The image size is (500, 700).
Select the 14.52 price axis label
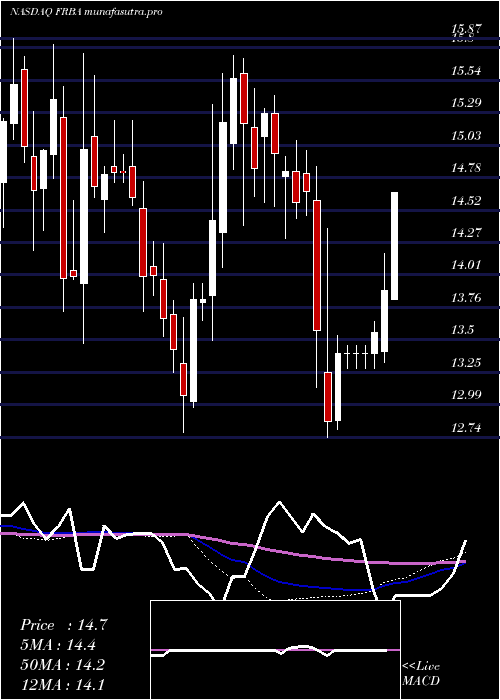[466, 200]
